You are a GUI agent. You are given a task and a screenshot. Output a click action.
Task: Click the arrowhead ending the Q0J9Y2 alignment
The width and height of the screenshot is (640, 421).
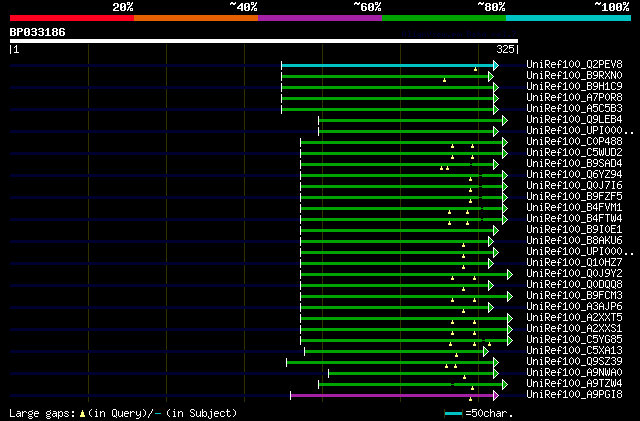(510, 274)
